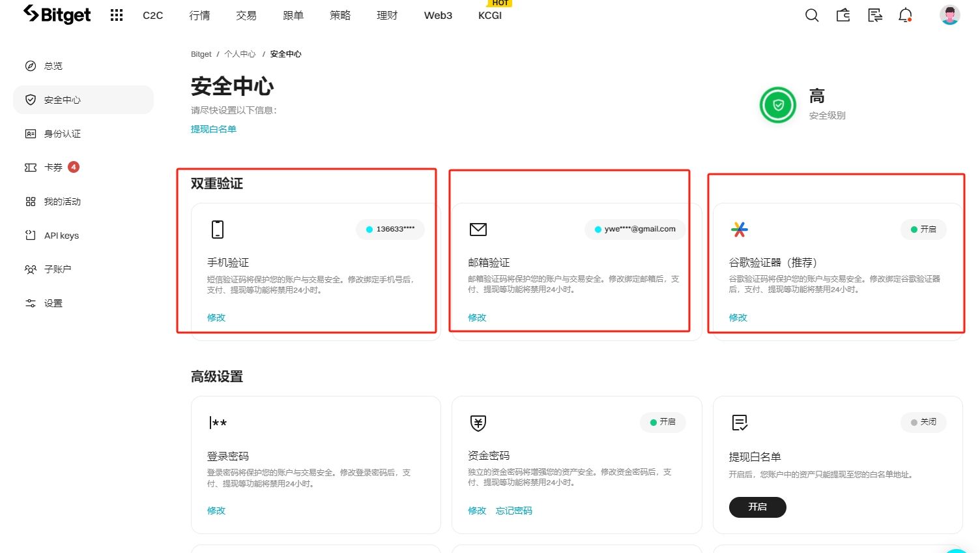Click the apps grid icon
980x553 pixels.
pyautogui.click(x=116, y=15)
